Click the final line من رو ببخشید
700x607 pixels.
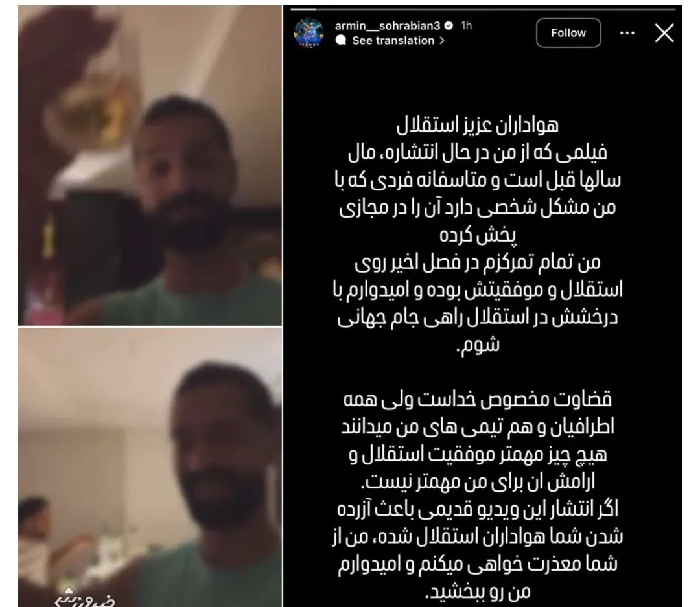pyautogui.click(x=477, y=592)
